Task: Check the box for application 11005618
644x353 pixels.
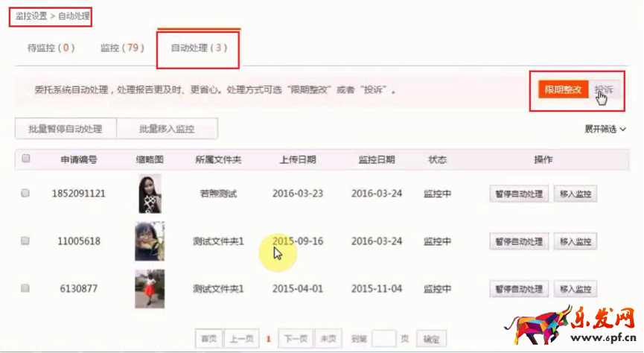Action: (25, 241)
